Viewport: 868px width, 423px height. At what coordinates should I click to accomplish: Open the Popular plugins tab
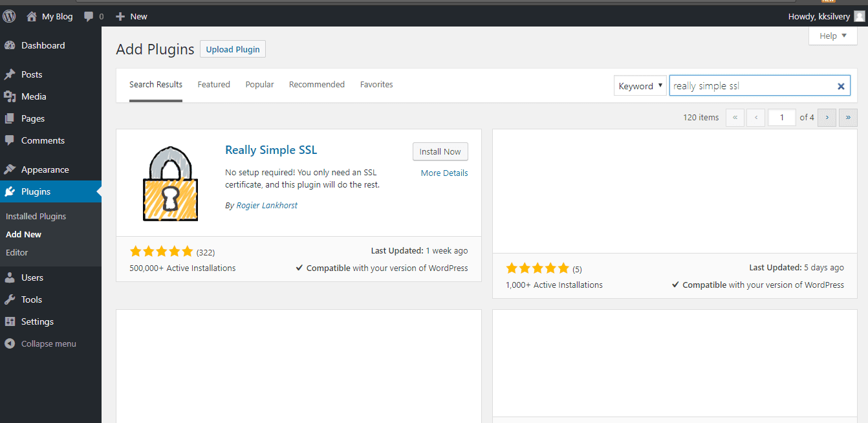259,84
